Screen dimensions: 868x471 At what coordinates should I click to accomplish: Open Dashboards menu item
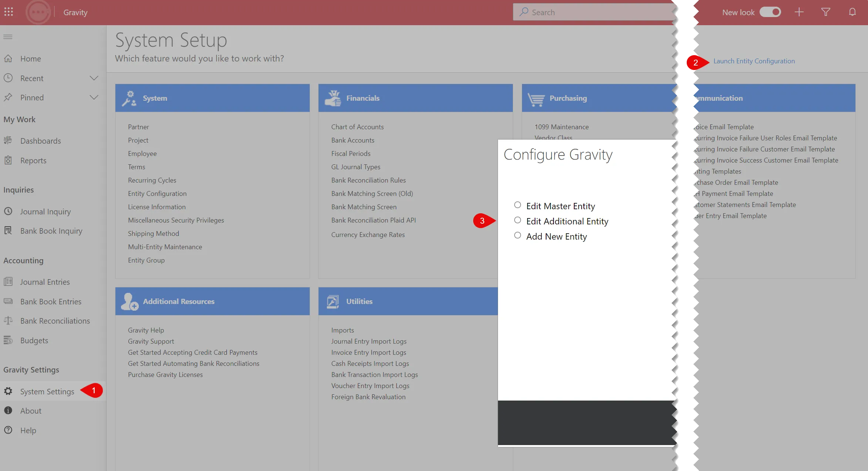[x=41, y=141]
